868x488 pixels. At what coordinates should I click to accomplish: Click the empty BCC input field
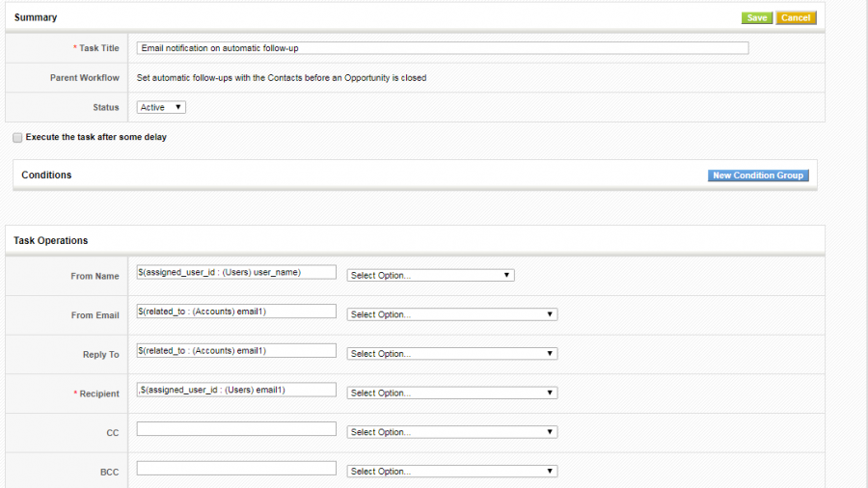pos(236,468)
